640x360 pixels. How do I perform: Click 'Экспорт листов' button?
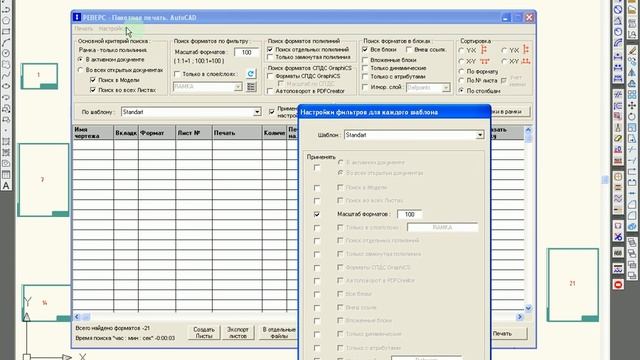[x=238, y=333]
